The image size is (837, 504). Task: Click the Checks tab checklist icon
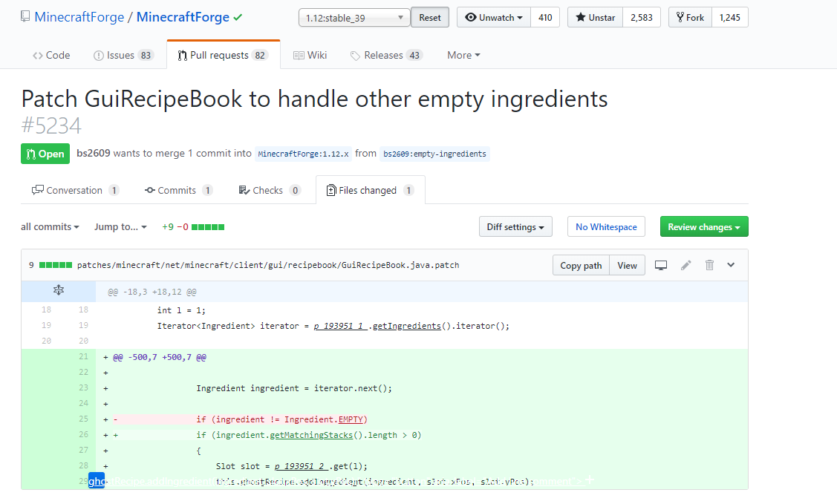coord(244,190)
